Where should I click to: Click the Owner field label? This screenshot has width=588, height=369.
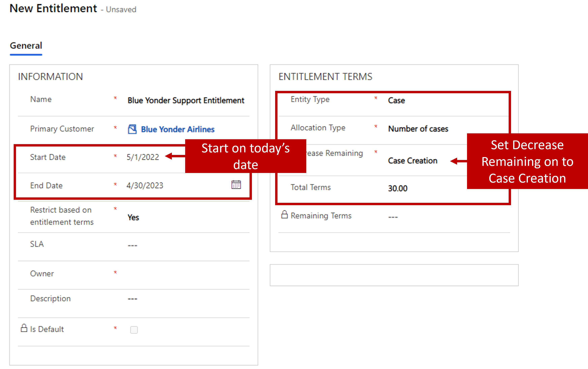click(x=42, y=274)
